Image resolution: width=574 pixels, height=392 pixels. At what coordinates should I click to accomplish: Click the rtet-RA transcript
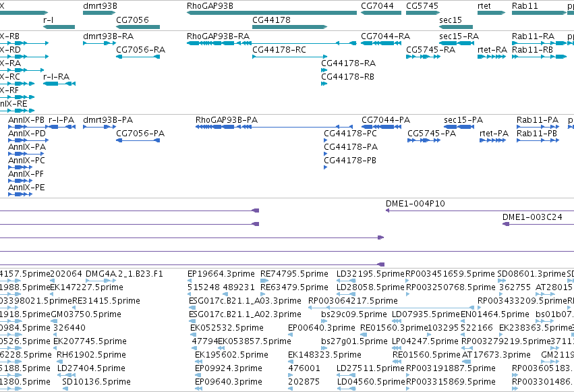click(x=492, y=57)
